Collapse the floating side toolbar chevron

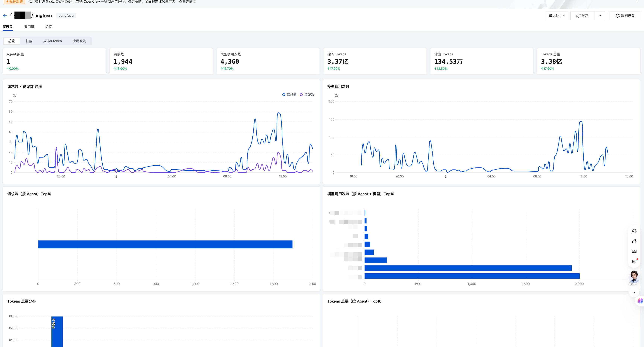634,292
